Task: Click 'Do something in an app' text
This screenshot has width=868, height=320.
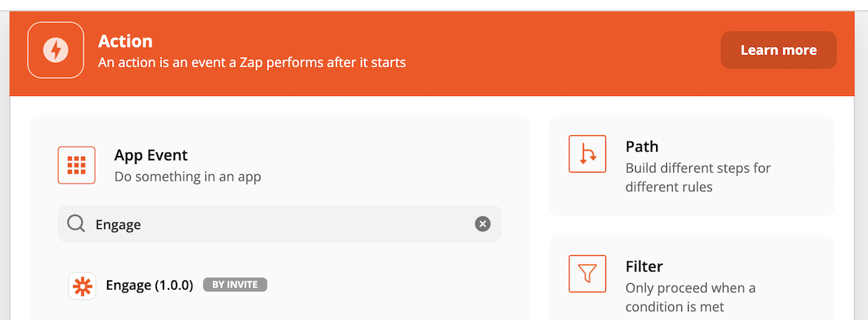Action: [187, 176]
